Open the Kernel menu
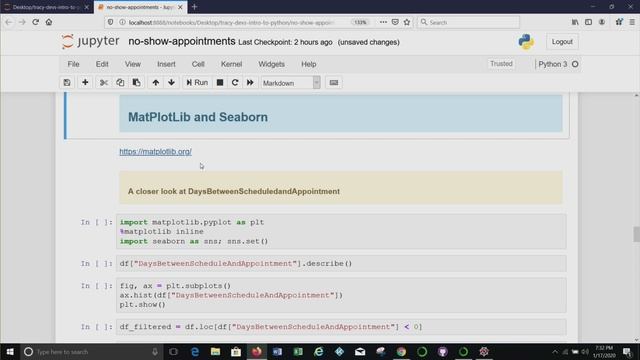The height and width of the screenshot is (360, 640). pos(231,64)
